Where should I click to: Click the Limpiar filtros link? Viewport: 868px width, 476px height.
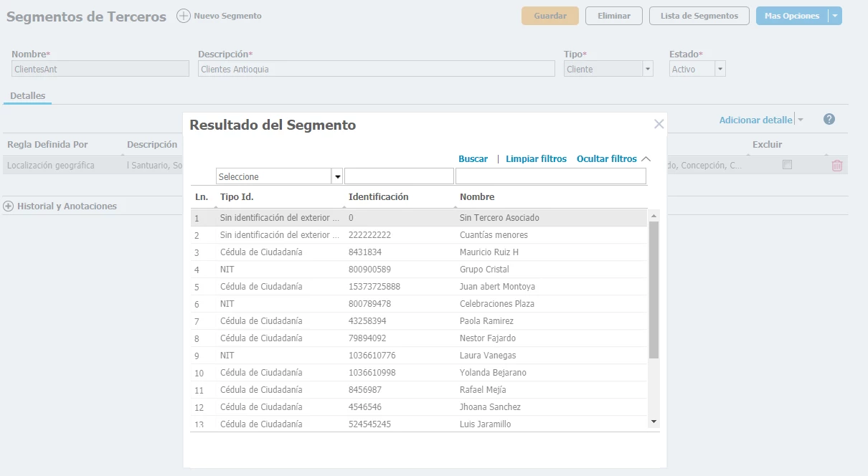pyautogui.click(x=536, y=159)
